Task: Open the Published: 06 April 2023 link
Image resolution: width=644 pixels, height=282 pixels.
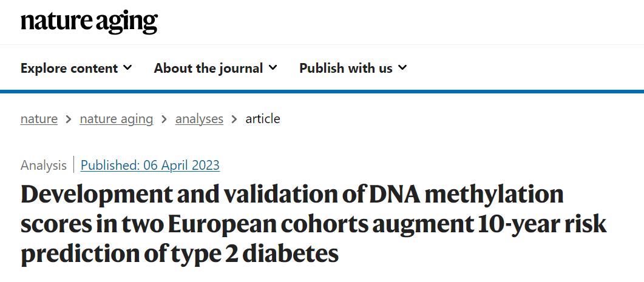Action: pyautogui.click(x=150, y=165)
